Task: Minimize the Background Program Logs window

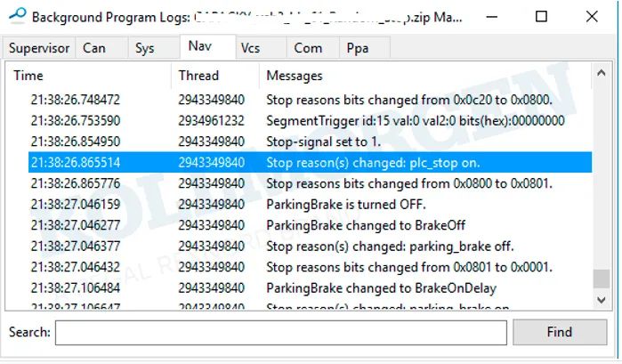Action: [492, 17]
